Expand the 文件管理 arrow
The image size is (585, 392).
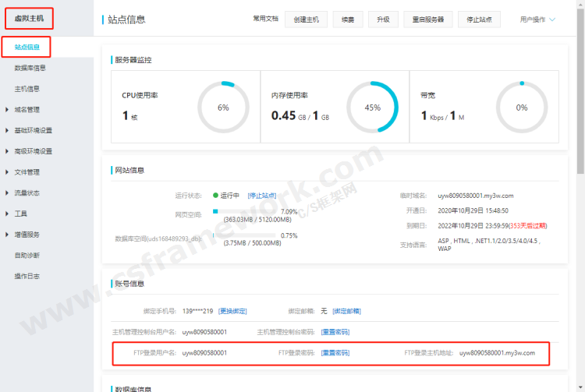tap(7, 172)
